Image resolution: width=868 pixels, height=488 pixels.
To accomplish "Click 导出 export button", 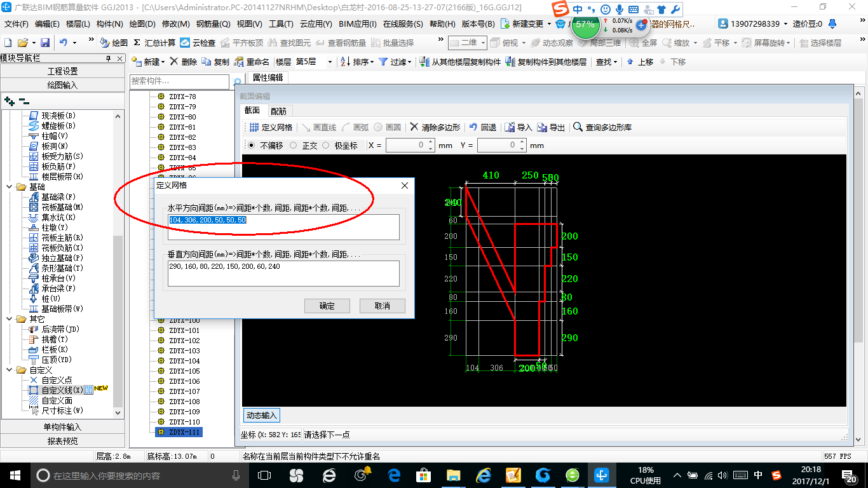I will [551, 127].
